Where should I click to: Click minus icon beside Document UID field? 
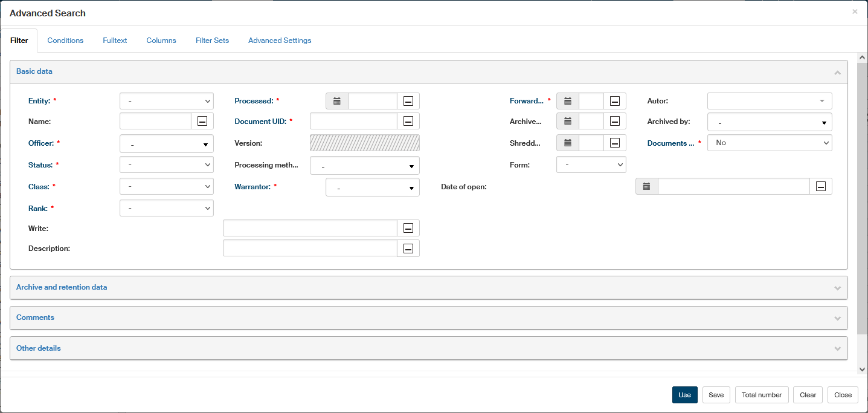click(408, 122)
